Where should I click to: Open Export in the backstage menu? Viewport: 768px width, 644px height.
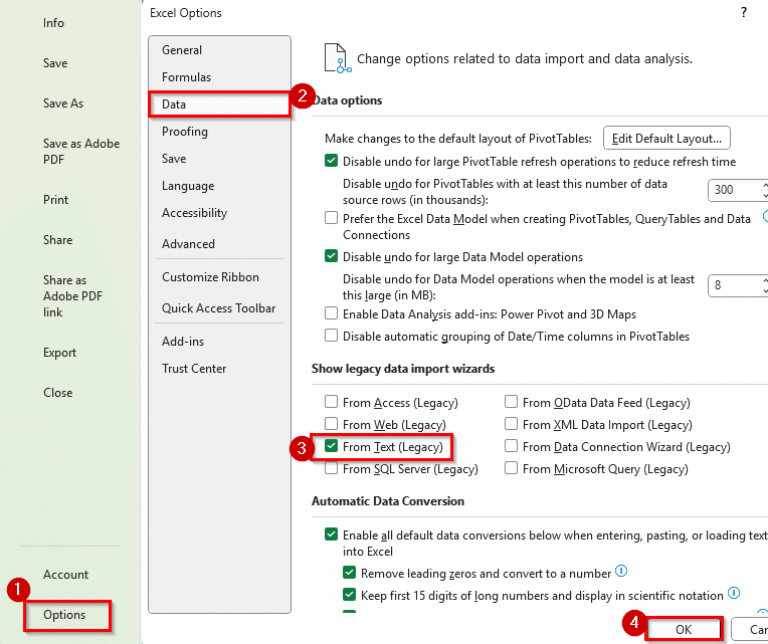click(59, 353)
